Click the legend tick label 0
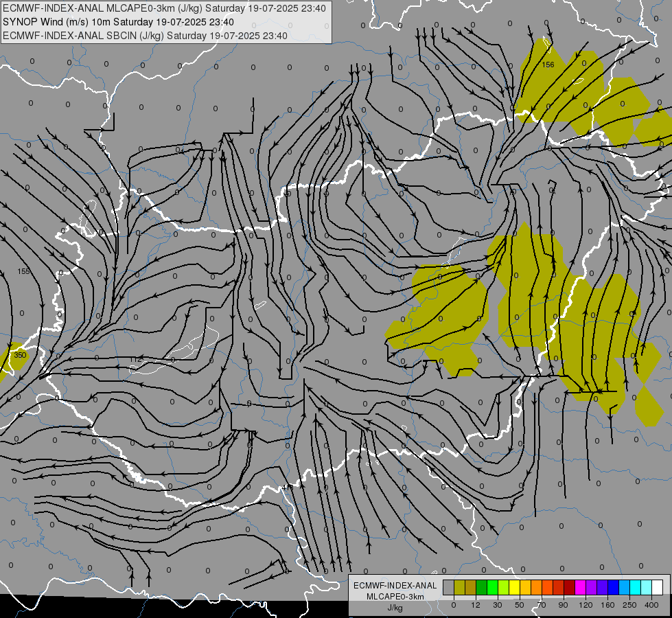672x618 pixels. click(454, 605)
